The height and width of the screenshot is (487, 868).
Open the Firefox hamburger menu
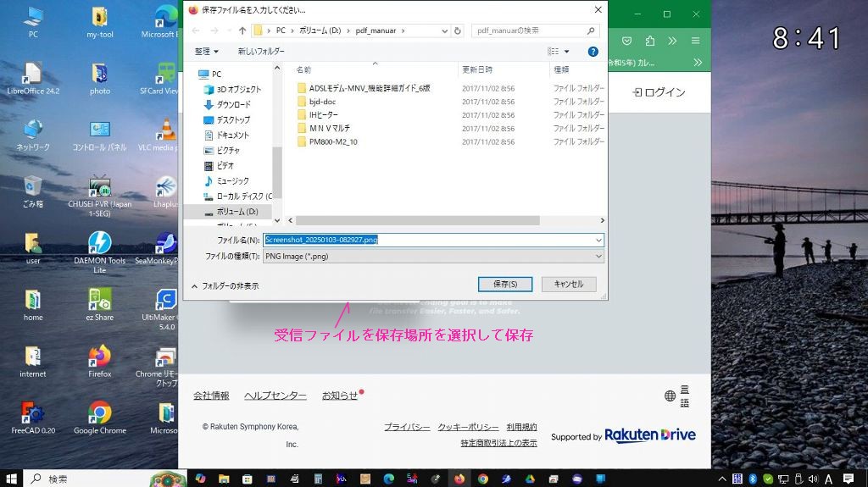click(695, 41)
